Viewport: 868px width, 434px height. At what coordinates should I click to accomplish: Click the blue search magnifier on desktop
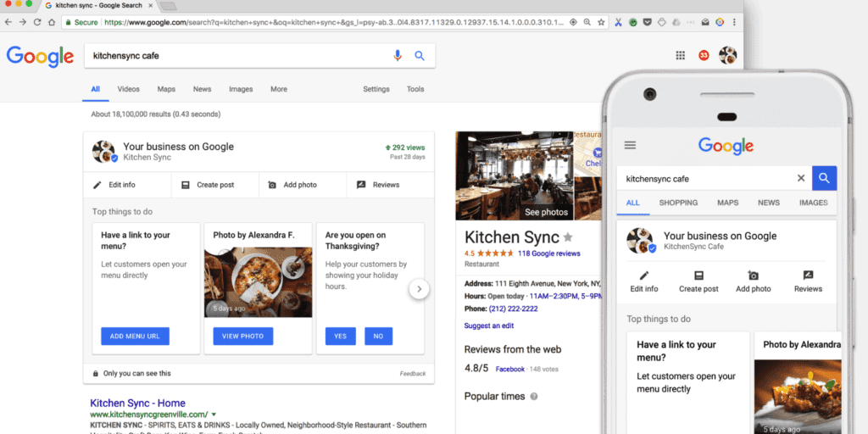420,55
